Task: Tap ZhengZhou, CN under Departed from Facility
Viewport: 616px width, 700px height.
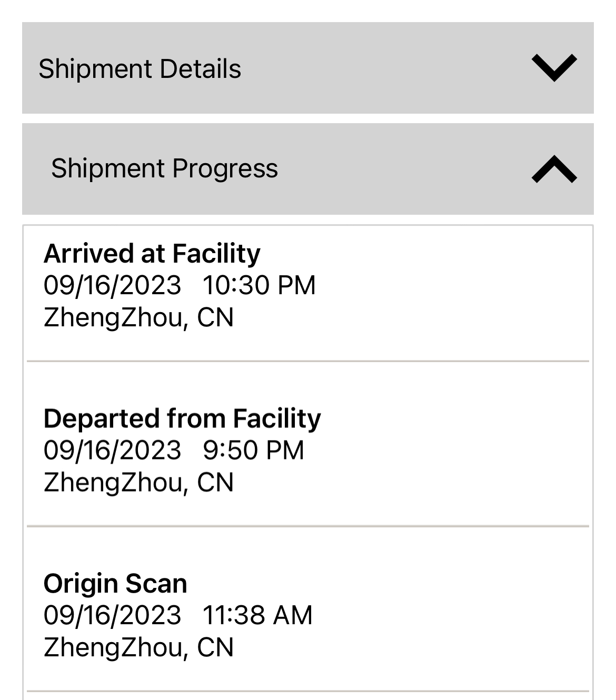Action: tap(138, 483)
